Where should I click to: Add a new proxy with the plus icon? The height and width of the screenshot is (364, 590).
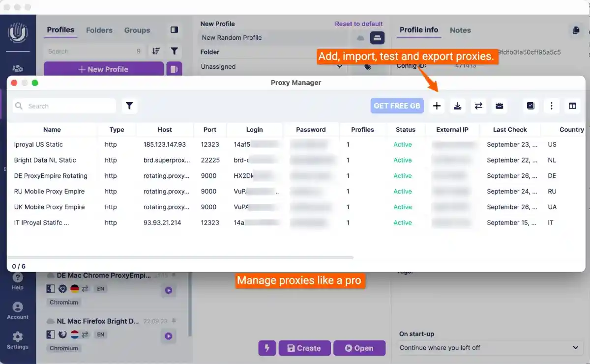click(437, 106)
